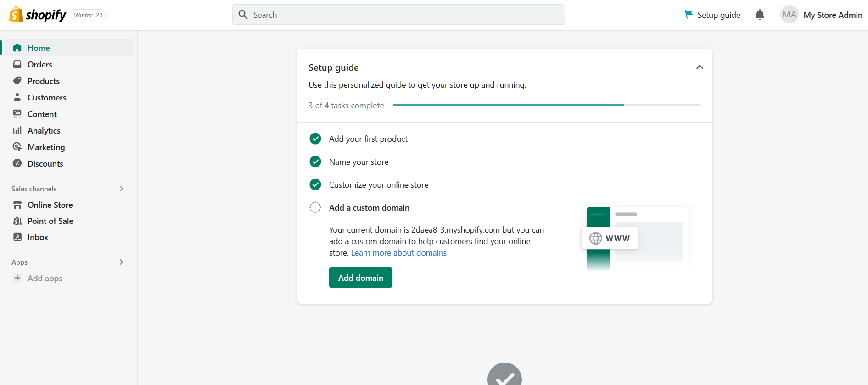Click the large gray checkmark circle below the card
This screenshot has height=385, width=868.
[x=504, y=374]
